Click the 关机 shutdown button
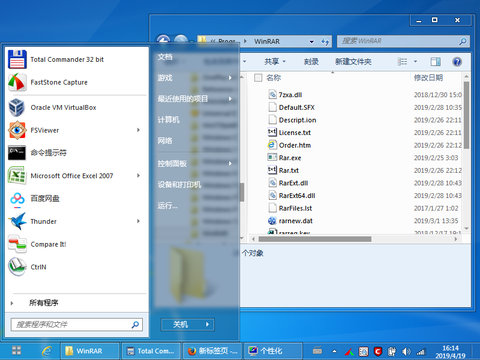 181,324
